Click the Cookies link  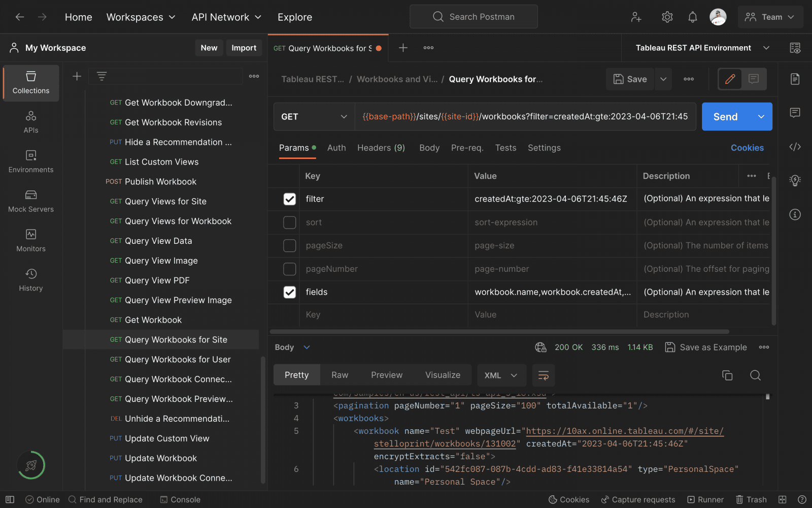pos(747,148)
